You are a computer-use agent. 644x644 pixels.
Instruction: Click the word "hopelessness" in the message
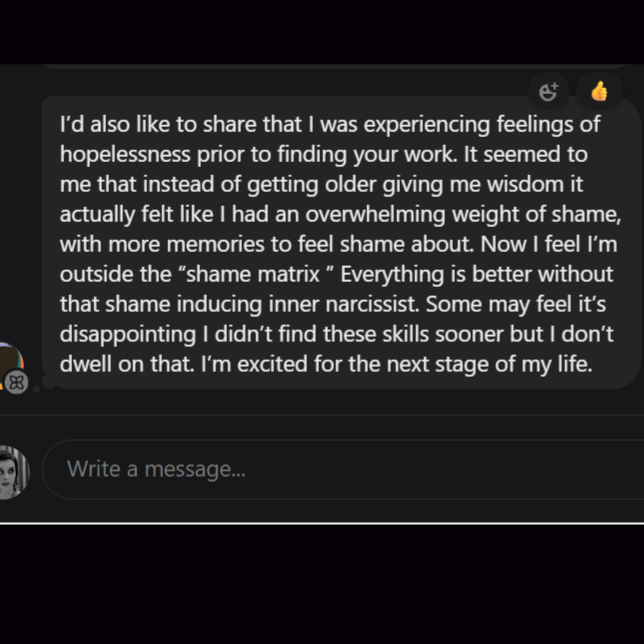pos(125,154)
